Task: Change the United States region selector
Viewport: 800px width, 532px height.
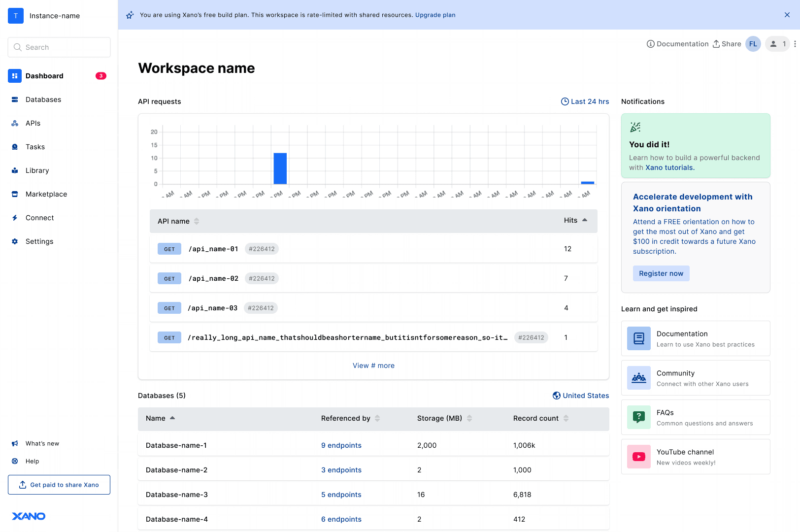Action: (x=581, y=396)
